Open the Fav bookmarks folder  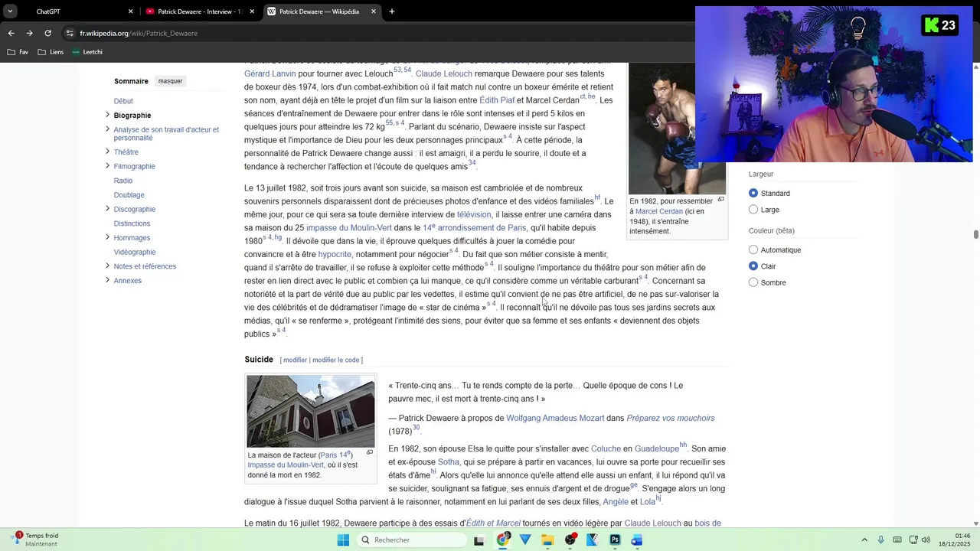[x=18, y=52]
